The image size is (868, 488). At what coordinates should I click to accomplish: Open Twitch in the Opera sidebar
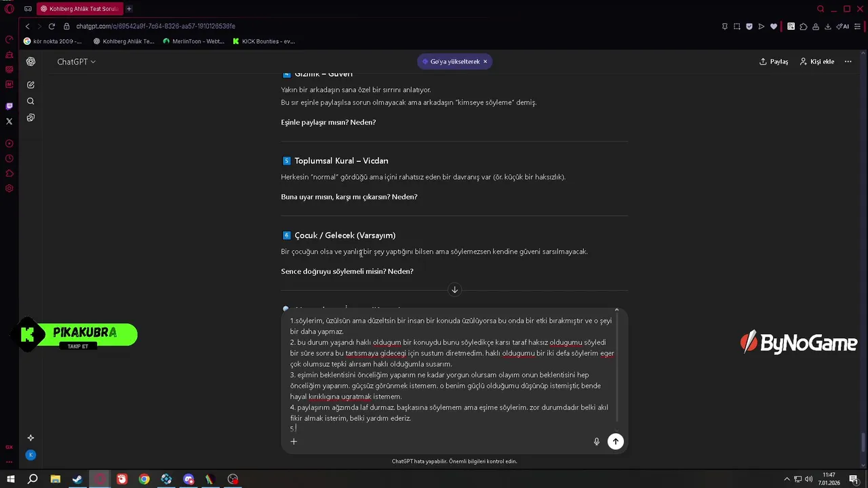(x=9, y=106)
